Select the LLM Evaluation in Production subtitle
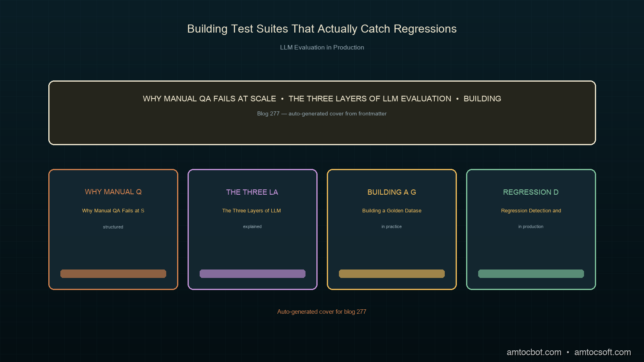Viewport: 644px width, 362px height. [322, 47]
